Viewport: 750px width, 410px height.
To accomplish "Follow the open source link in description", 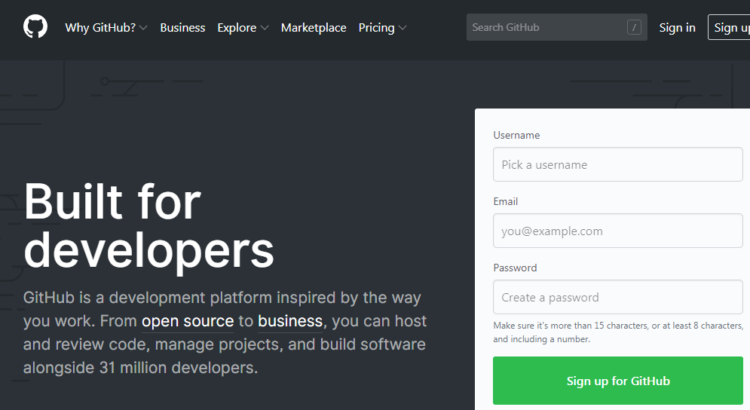I will pos(187,321).
